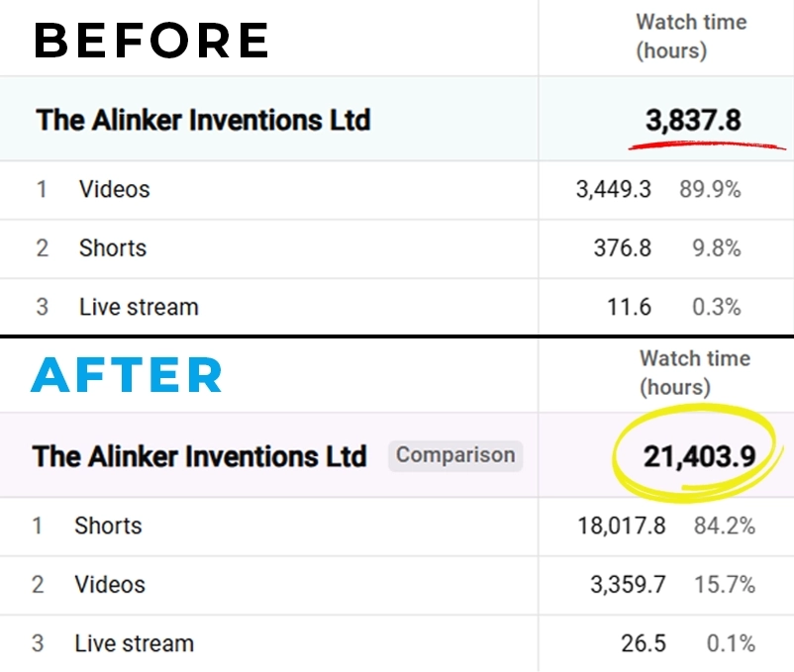Viewport: 794px width, 672px height.
Task: Select the Live stream row in After table
Action: [x=397, y=643]
